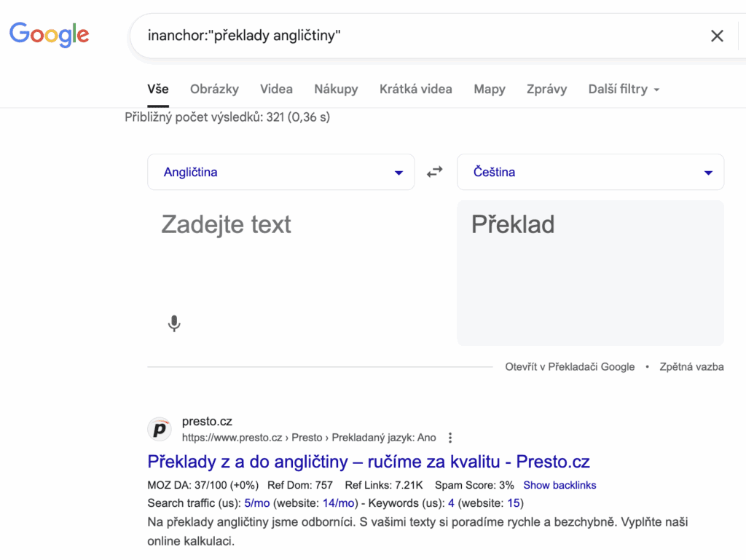The image size is (746, 560).
Task: Expand the Čeština target language dropdown
Action: (590, 172)
